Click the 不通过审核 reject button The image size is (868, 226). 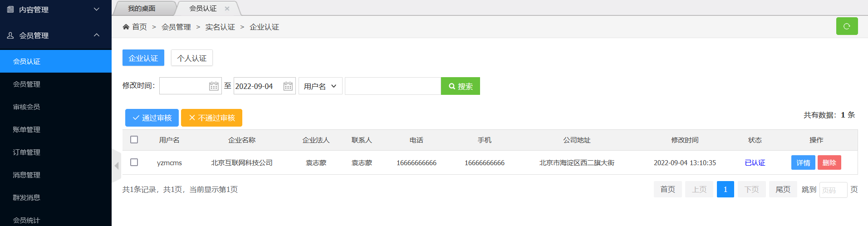(x=211, y=118)
